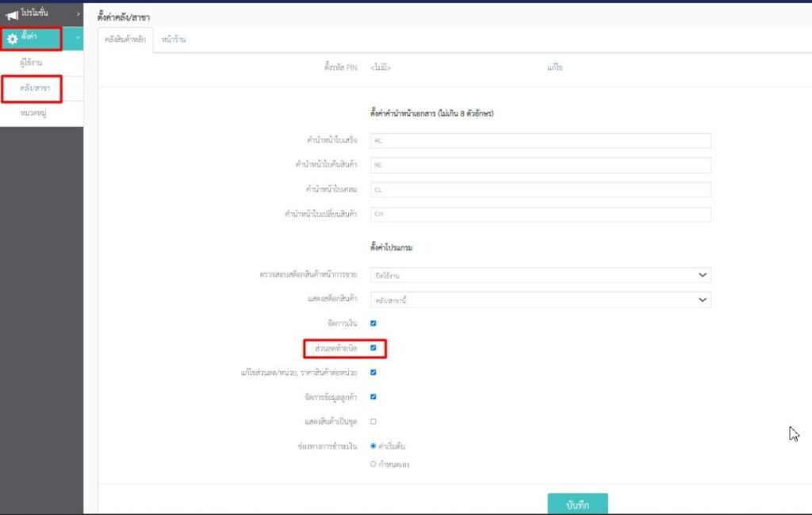Toggle the ส่วนลดท้ายบิล checkbox
The image size is (812, 515).
point(373,348)
